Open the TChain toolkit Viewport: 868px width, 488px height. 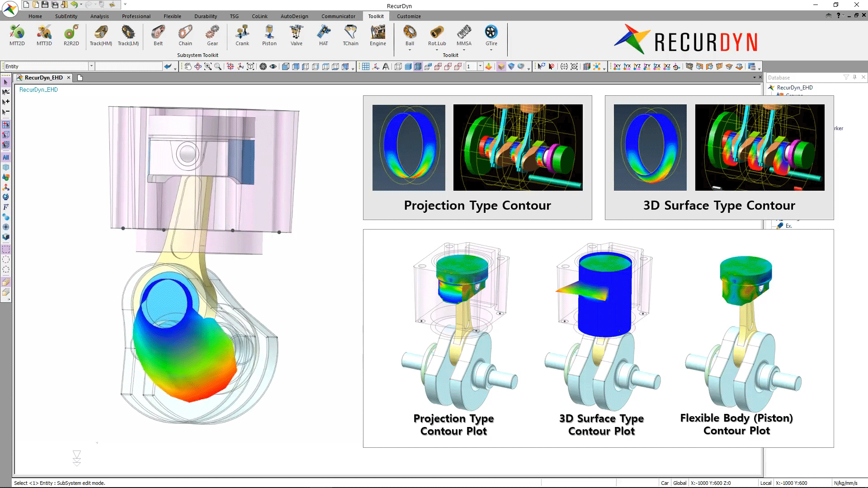(351, 35)
